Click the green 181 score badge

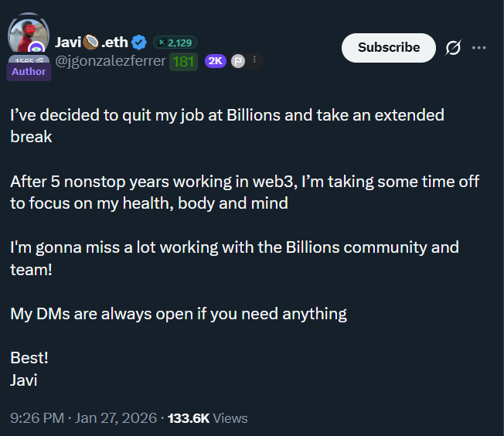184,61
